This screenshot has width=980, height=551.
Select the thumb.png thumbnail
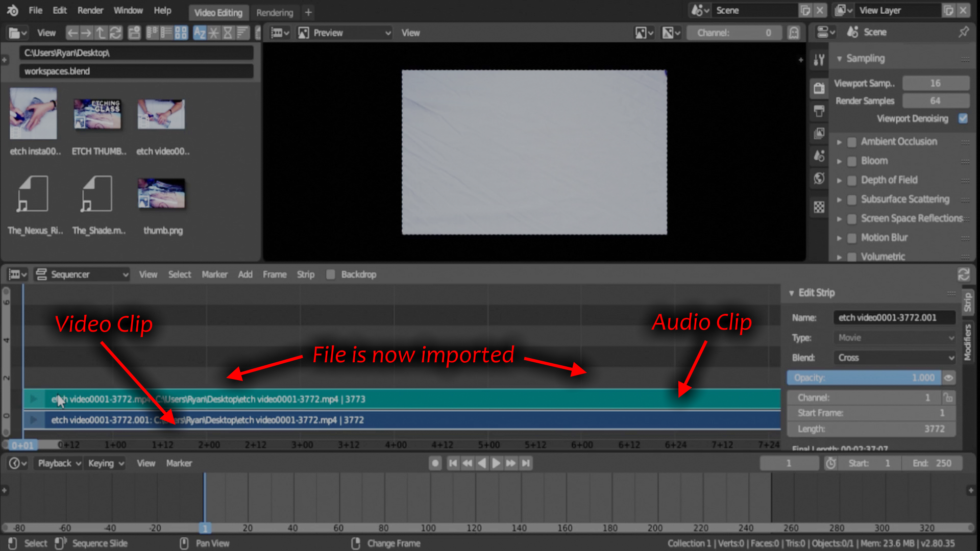click(161, 193)
